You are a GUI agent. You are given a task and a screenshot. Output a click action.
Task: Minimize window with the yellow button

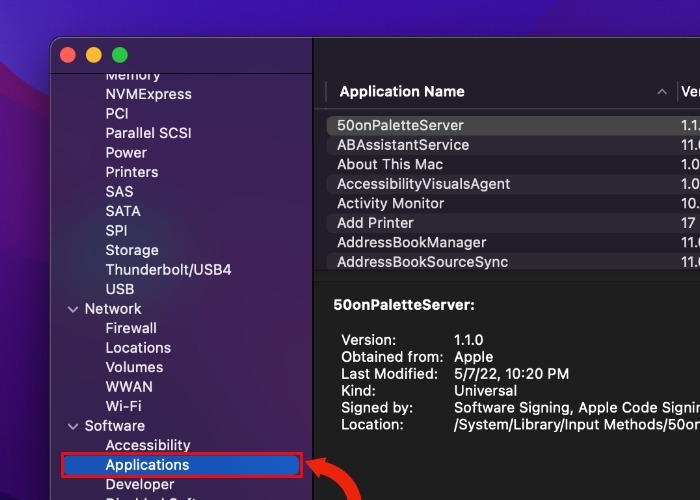(x=94, y=55)
